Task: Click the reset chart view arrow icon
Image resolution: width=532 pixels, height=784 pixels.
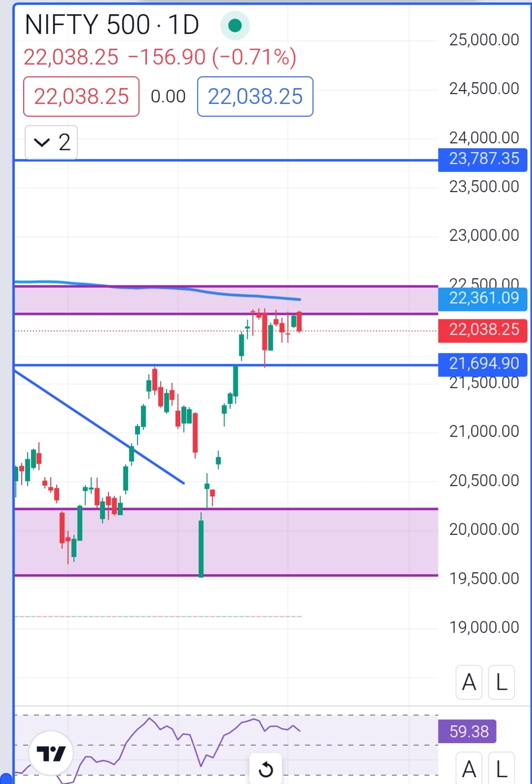Action: [266, 769]
